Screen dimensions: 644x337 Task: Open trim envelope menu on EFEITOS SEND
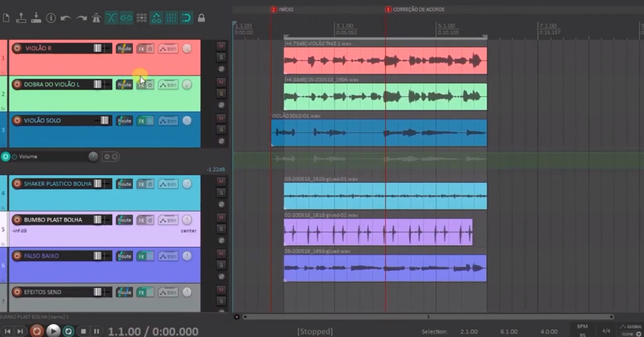[x=168, y=293]
